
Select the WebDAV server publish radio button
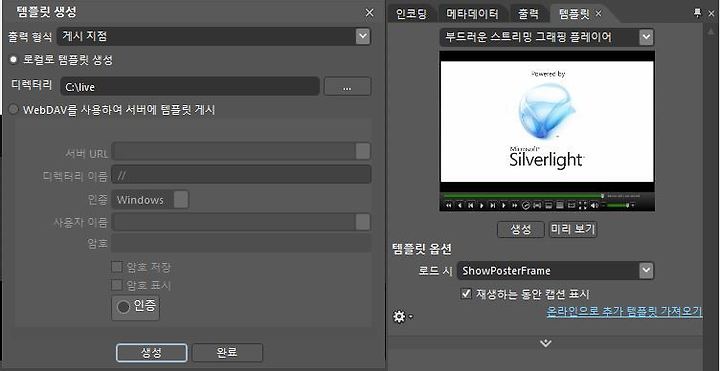(x=14, y=110)
